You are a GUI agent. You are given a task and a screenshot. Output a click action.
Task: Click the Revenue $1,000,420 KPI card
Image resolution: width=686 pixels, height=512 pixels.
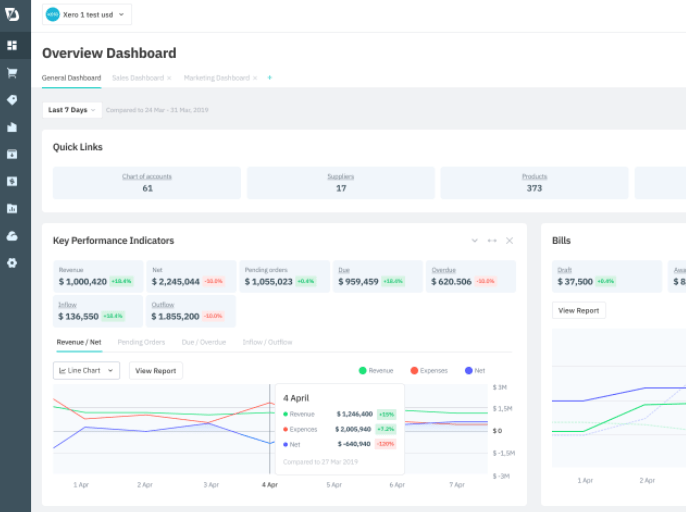[98, 277]
